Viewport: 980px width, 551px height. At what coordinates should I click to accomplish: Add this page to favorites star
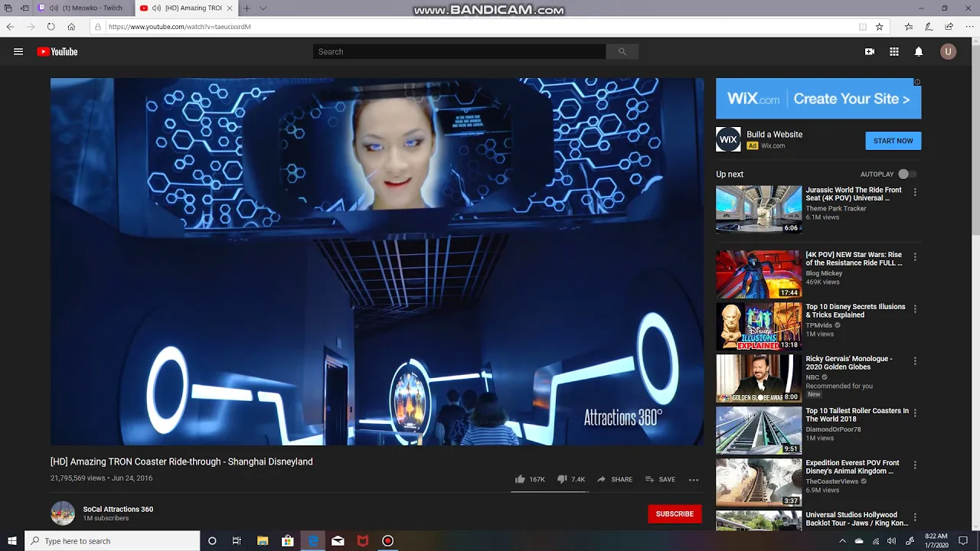[880, 27]
